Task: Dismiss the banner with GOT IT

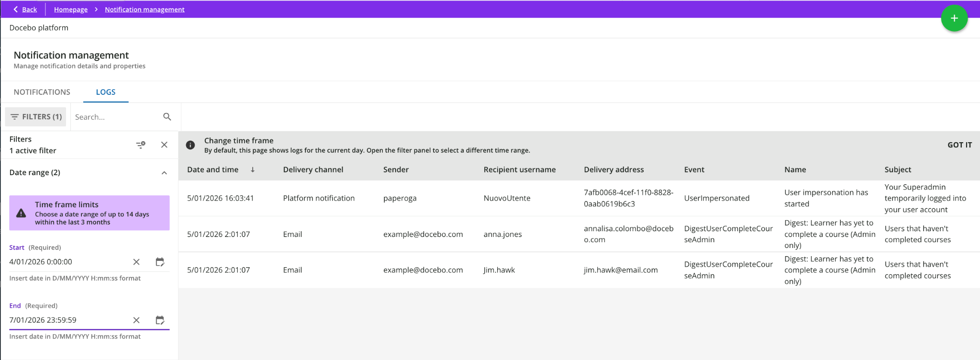Action: (959, 145)
